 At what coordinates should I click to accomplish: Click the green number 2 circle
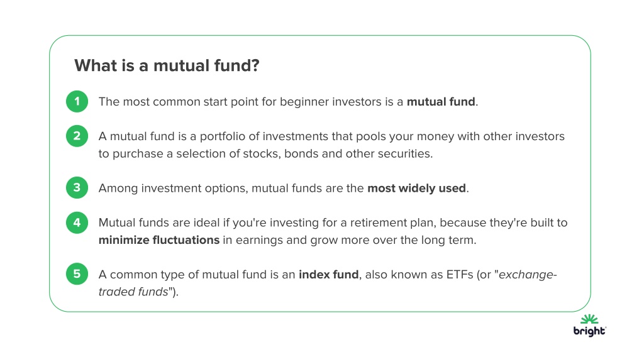77,136
